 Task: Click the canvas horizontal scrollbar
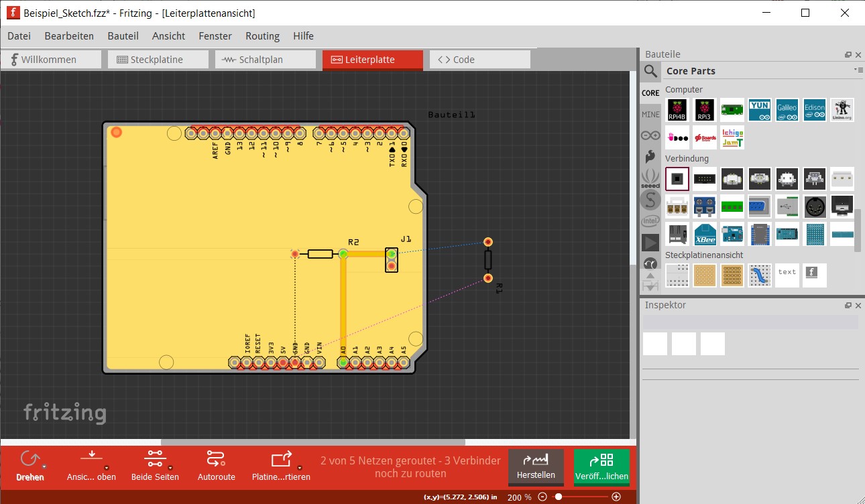coord(312,442)
